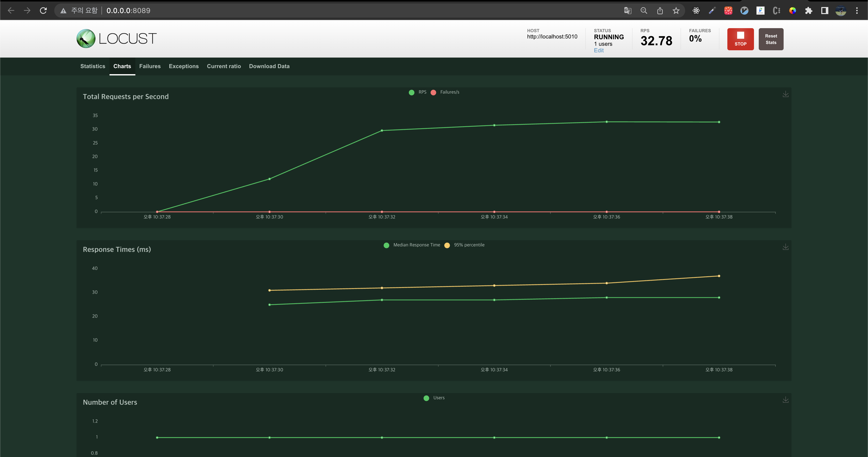The width and height of the screenshot is (868, 457).
Task: Click the Reset Stats button
Action: coord(771,39)
